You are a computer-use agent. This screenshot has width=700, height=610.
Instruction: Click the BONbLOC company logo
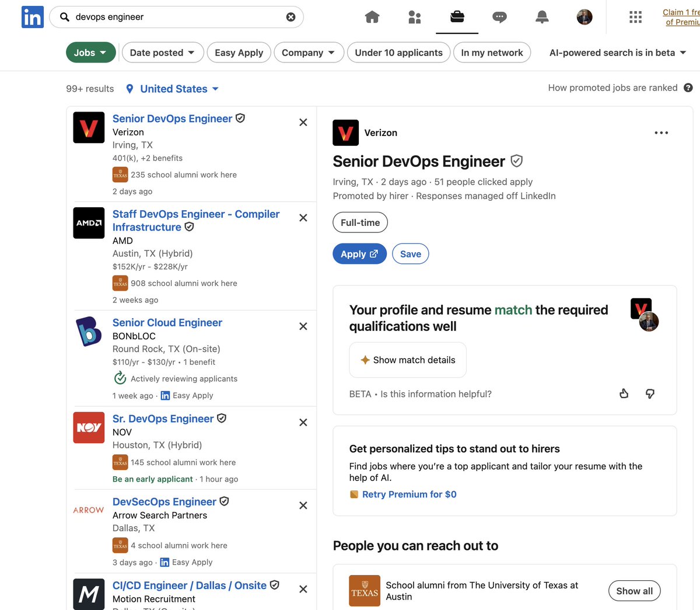(x=89, y=331)
